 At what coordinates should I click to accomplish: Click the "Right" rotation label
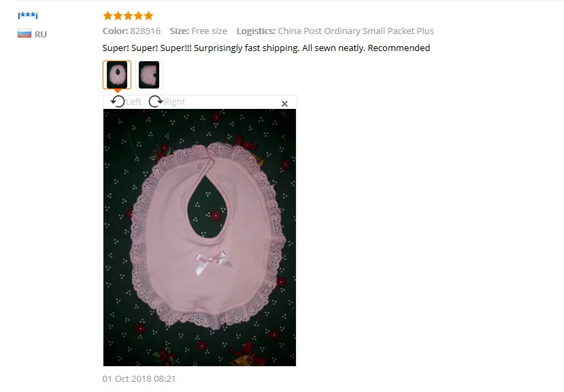coord(174,102)
